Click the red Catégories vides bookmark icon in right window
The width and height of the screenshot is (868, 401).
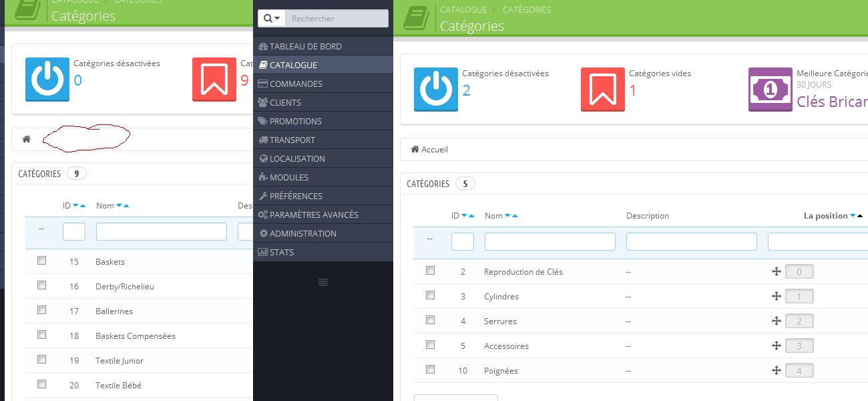(602, 89)
